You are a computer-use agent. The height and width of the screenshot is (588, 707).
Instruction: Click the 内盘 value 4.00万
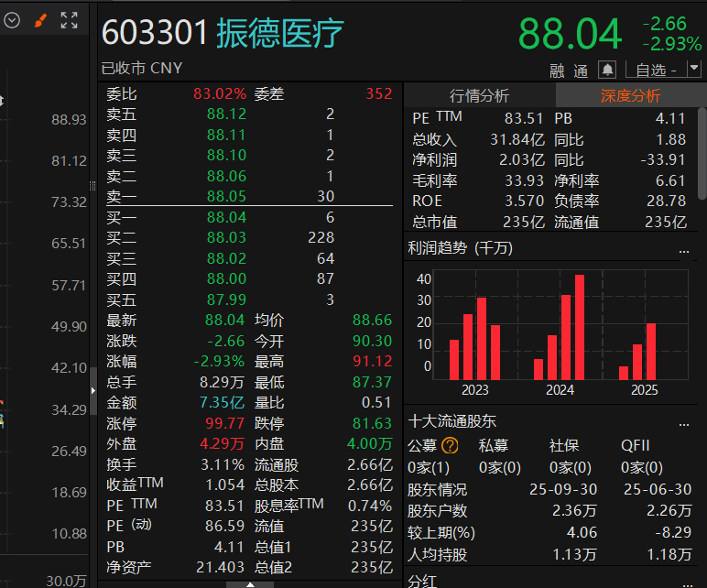point(369,443)
